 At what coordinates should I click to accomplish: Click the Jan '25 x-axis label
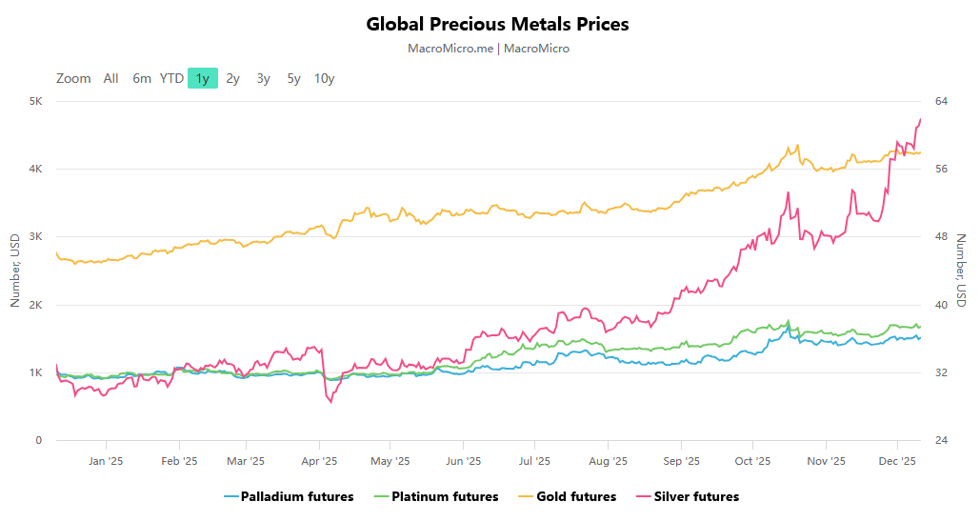(x=106, y=461)
